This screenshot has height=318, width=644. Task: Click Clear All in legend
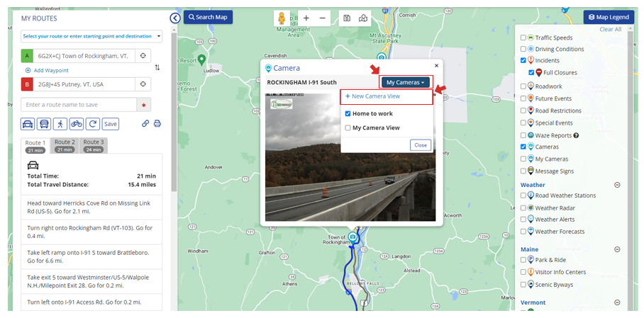click(611, 29)
